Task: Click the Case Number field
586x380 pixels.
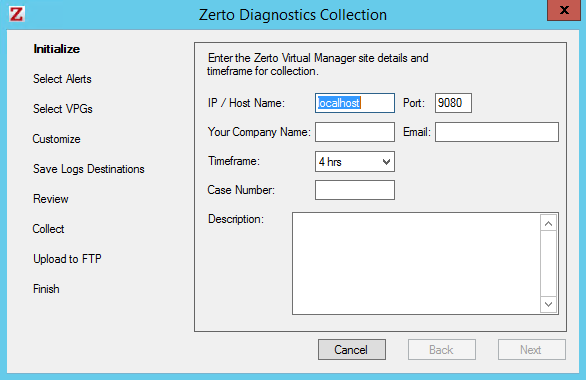Action: click(355, 190)
